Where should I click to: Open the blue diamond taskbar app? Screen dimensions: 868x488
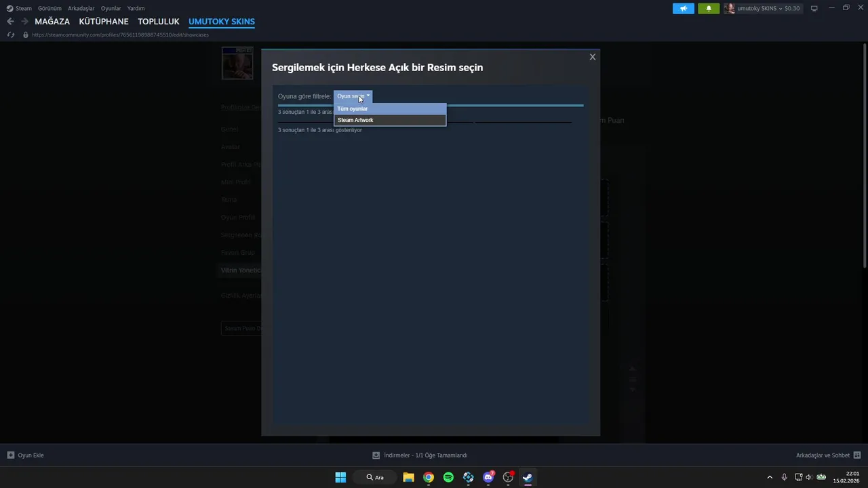point(468,477)
